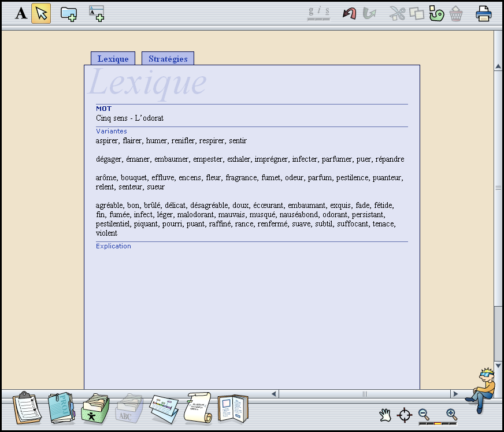This screenshot has width=504, height=432.
Task: Click vertical scrollbar up arrow
Action: pos(498,66)
